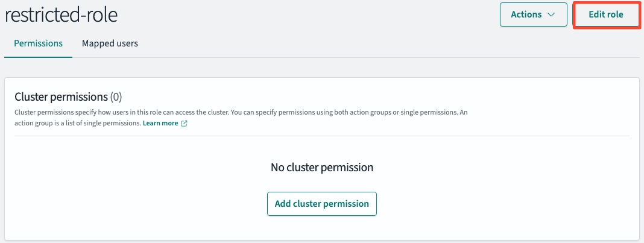This screenshot has height=243, width=644.
Task: Click the Cluster permissions heading
Action: click(x=61, y=97)
